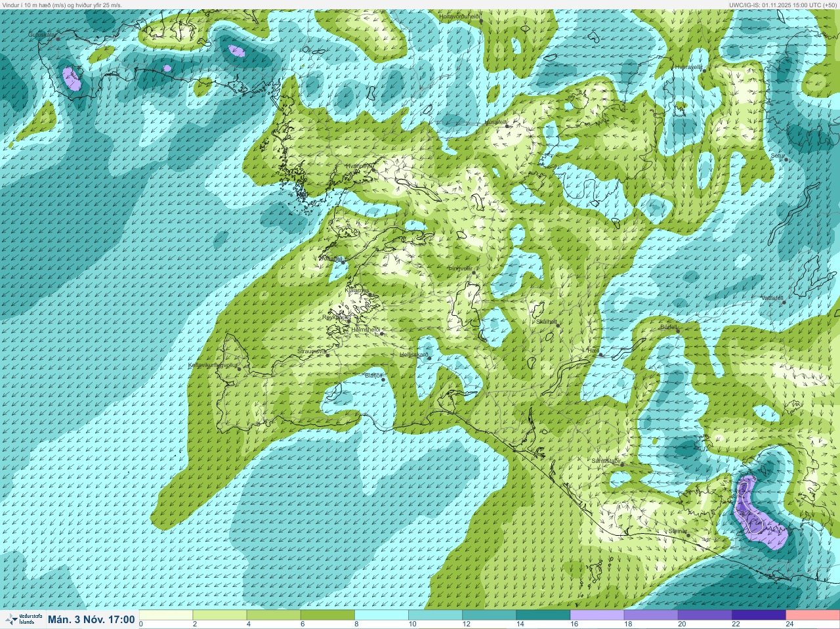Select the 6–8 m/s olive green legend swatch
This screenshot has width=840, height=629.
(327, 615)
